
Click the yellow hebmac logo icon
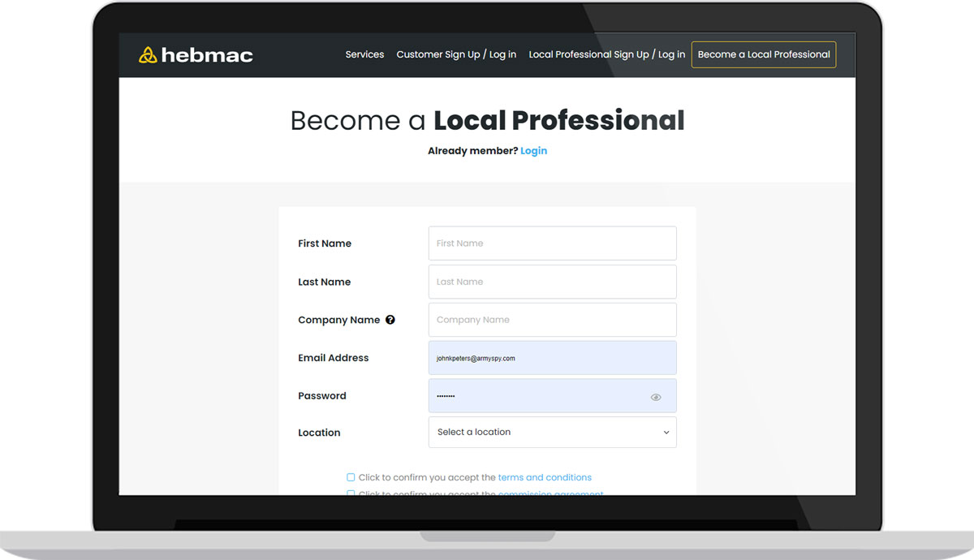148,55
